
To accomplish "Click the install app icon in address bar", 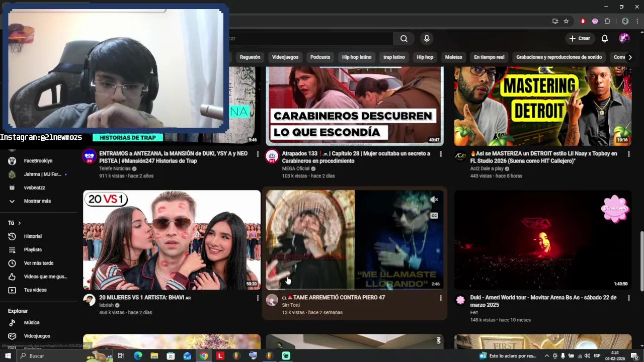I will (x=555, y=21).
